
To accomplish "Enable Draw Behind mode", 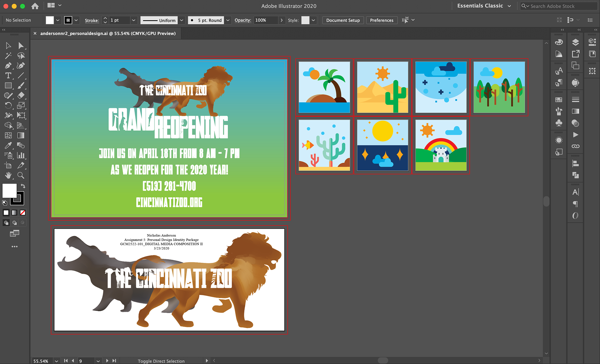I will 14,223.
